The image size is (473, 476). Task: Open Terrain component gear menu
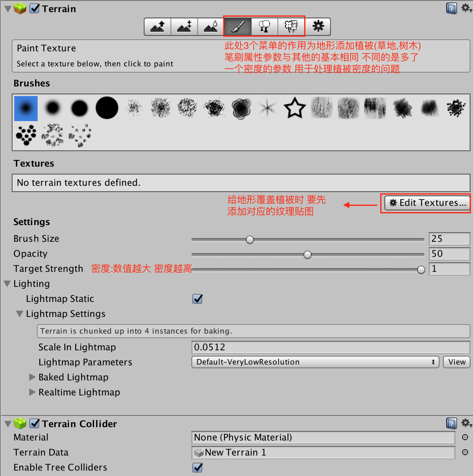pyautogui.click(x=466, y=8)
